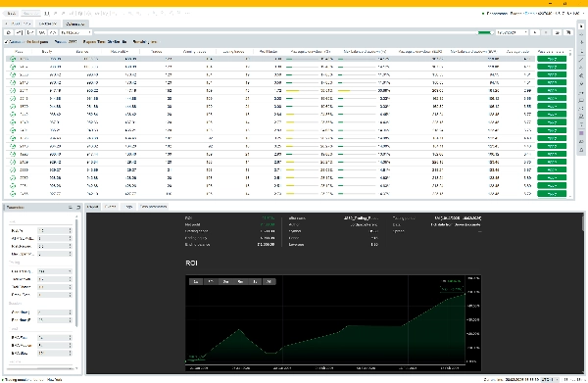
Task: Sort by the Profit factor column header
Action: (269, 51)
